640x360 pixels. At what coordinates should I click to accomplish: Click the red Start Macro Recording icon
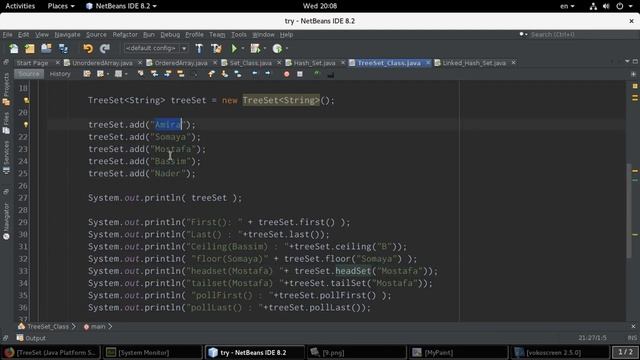point(287,74)
